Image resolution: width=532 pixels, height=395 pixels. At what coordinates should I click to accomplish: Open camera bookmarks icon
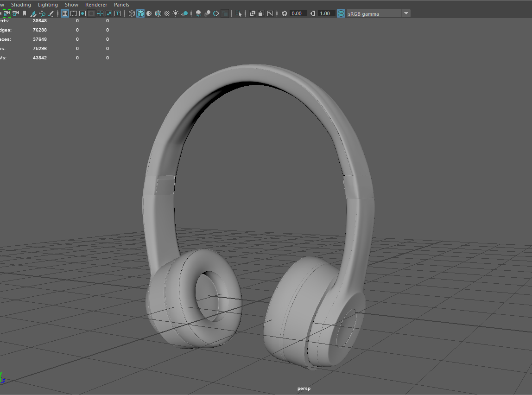[x=25, y=13]
